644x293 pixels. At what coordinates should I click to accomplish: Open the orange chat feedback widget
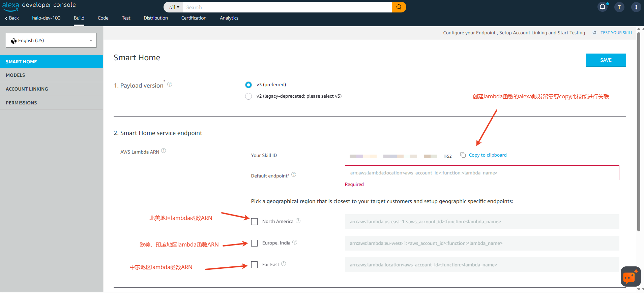pos(631,276)
